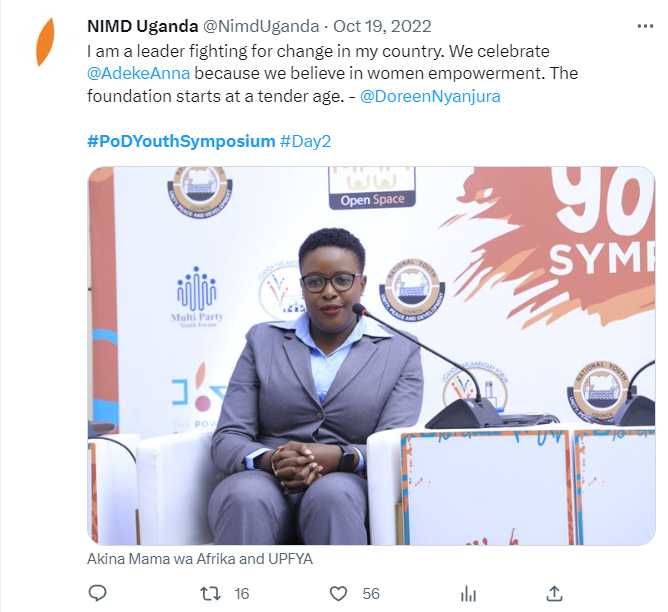
Task: Click the retweet count 16
Action: click(x=242, y=594)
